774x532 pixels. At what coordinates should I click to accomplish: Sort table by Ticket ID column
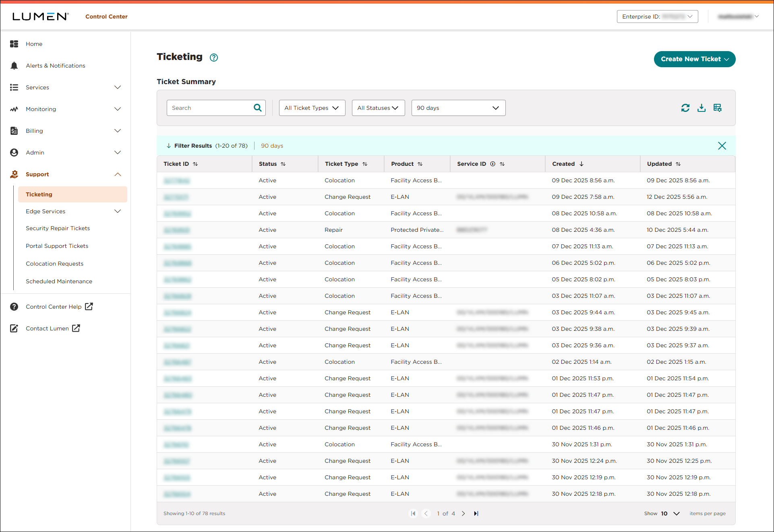(195, 164)
